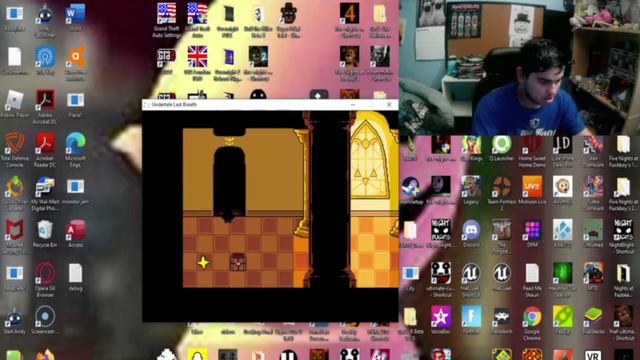Open the Union Jack flag icon

197,57
